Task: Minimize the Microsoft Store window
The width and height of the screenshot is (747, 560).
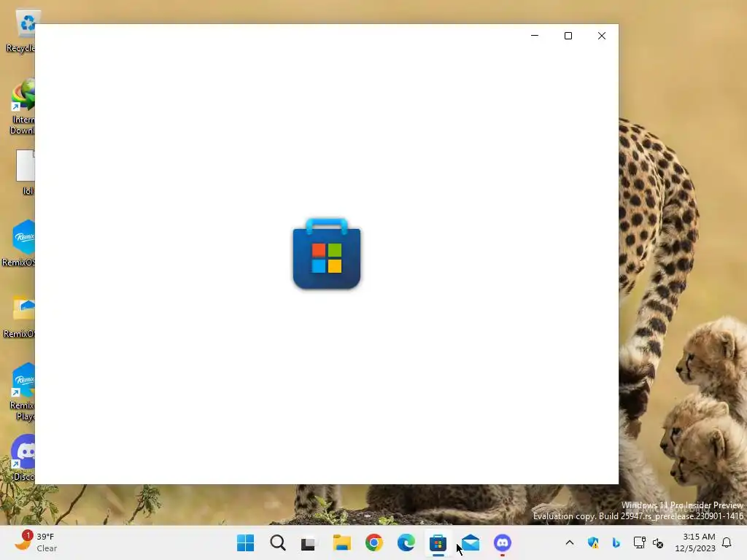Action: pyautogui.click(x=535, y=36)
